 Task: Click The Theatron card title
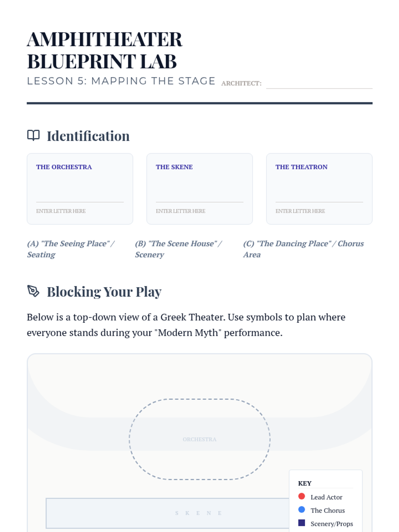click(x=301, y=167)
